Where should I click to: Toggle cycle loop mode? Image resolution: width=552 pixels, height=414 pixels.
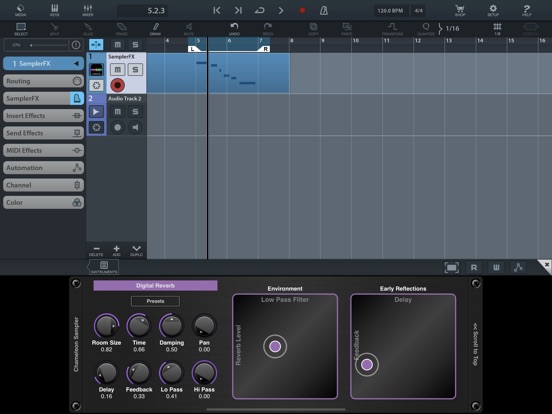(x=259, y=11)
